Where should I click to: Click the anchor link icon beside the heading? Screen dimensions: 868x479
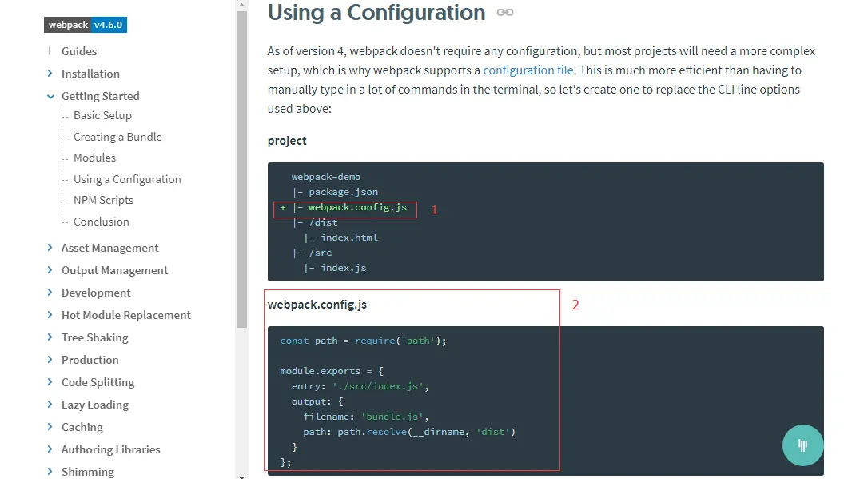point(505,12)
